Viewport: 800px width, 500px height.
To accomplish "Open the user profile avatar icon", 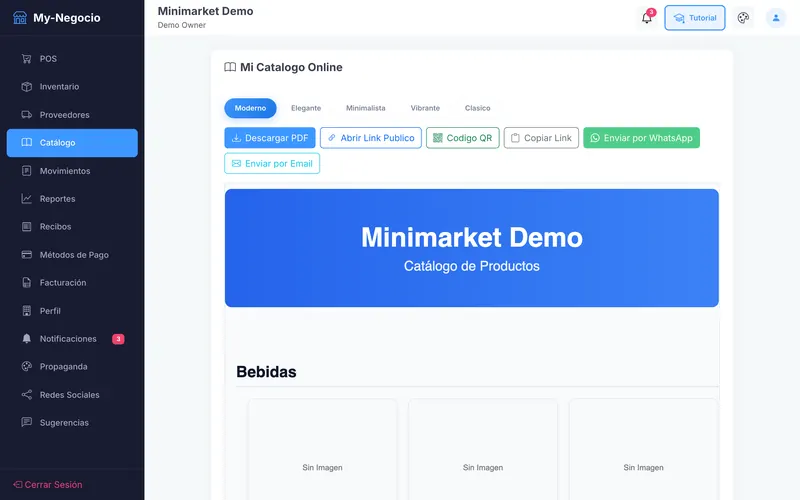I will [x=776, y=18].
